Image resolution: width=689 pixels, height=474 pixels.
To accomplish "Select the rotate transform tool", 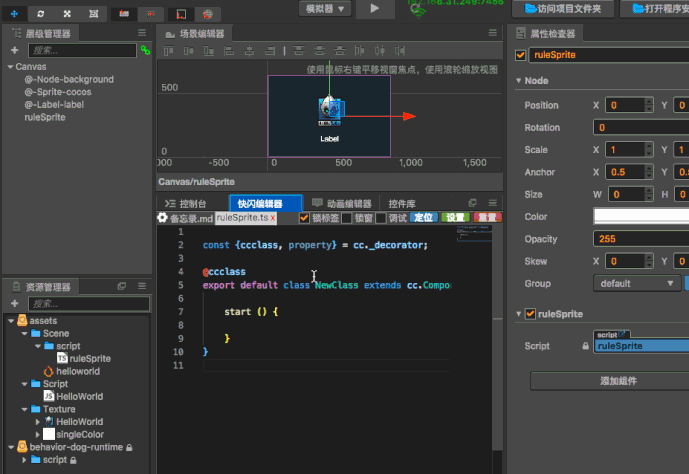I will click(x=40, y=14).
